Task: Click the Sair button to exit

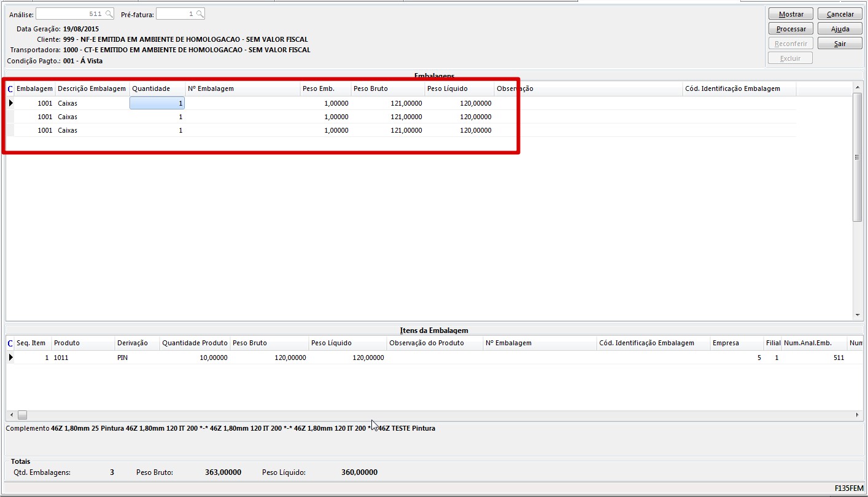Action: pos(840,44)
